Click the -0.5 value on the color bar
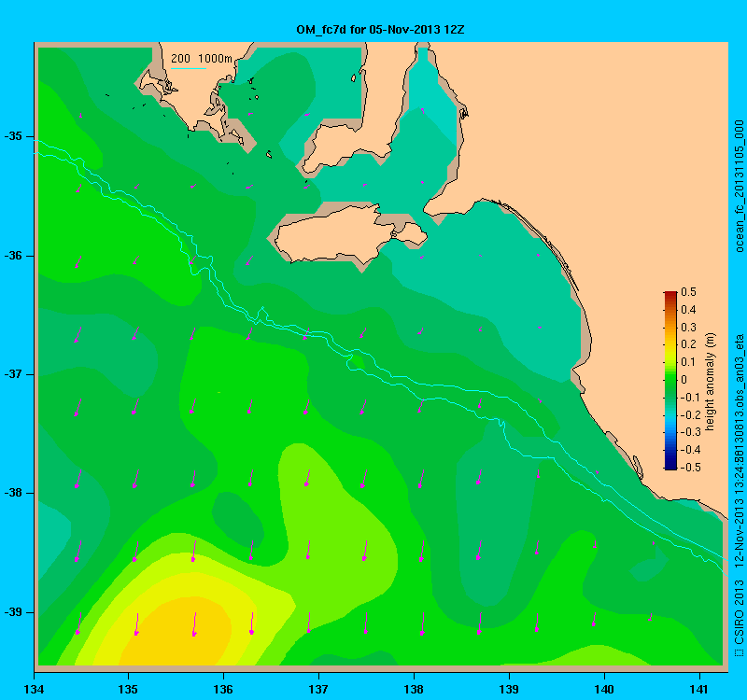 coord(690,468)
